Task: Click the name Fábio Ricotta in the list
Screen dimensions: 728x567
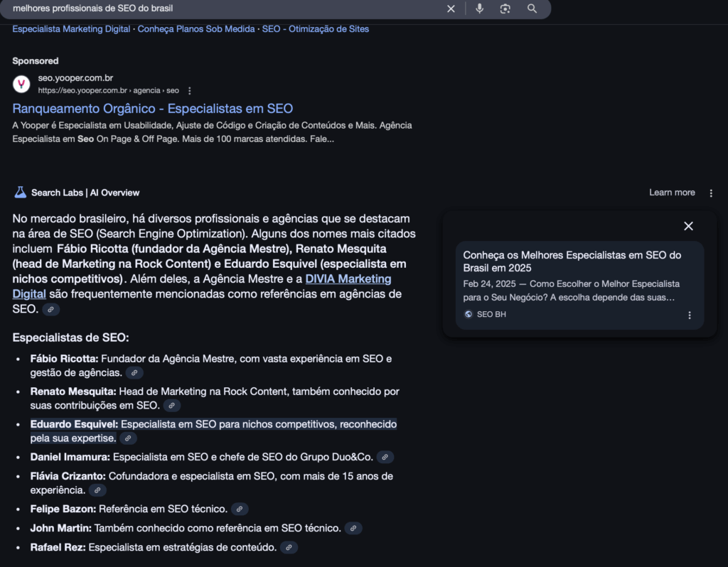Action: (64, 359)
